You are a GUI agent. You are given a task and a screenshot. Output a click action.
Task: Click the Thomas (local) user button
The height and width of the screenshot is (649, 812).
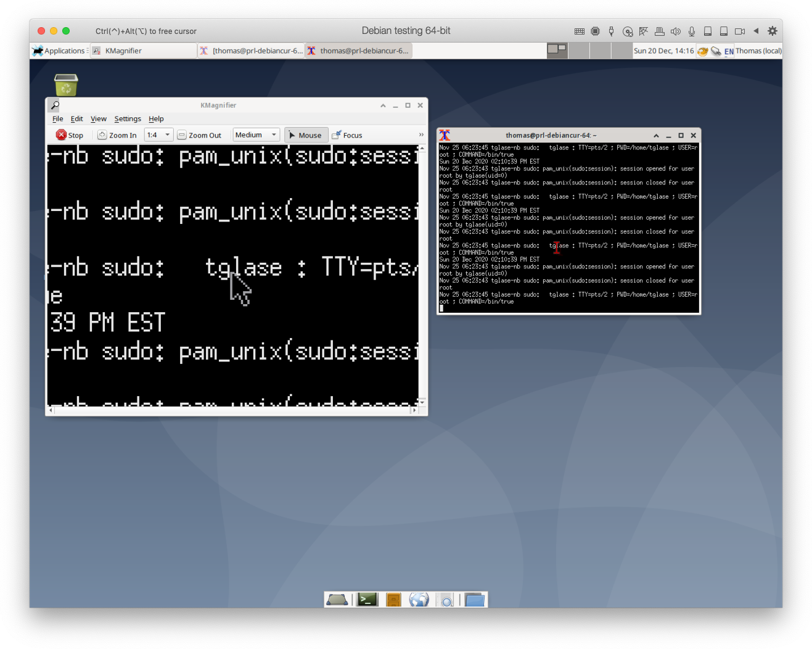pos(758,51)
